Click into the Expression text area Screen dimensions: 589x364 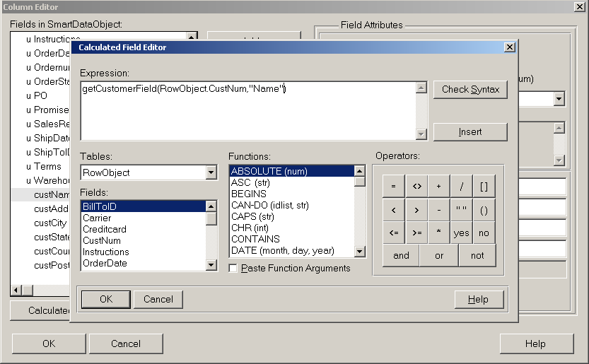[x=249, y=111]
